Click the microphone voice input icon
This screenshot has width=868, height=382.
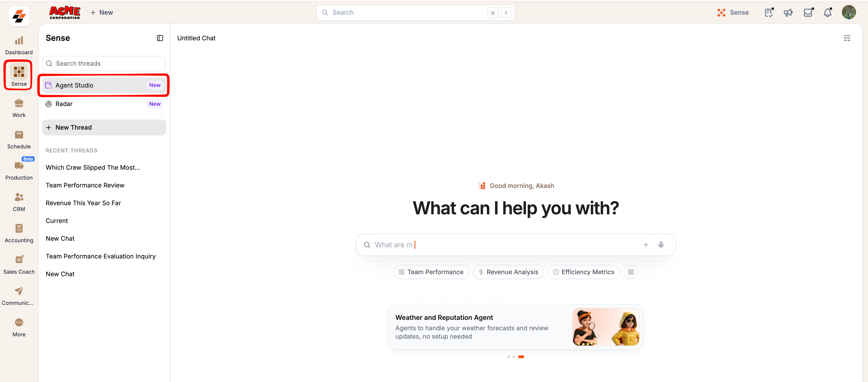click(661, 245)
